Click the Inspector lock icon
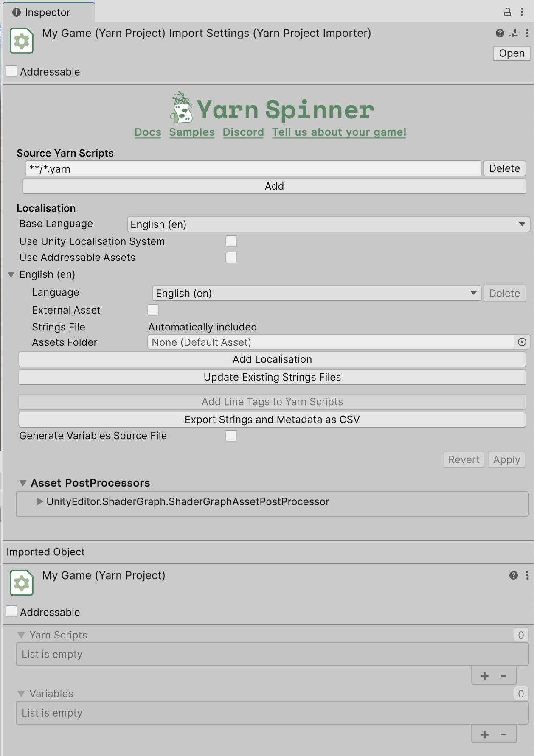Screen dimensions: 534x756 (x=507, y=12)
